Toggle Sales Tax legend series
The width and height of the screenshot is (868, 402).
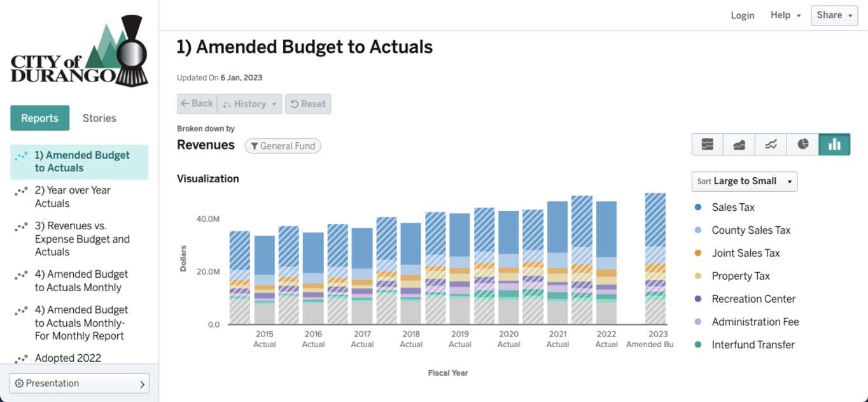point(732,207)
